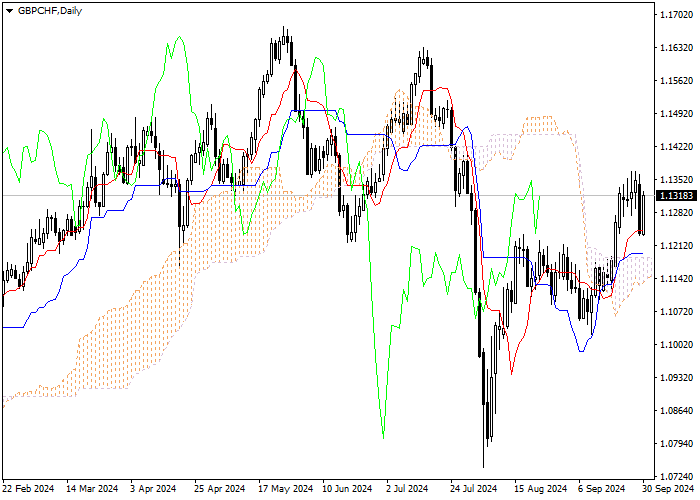This screenshot has width=700, height=500.
Task: Select price axis label 1.12120
Action: pyautogui.click(x=676, y=246)
